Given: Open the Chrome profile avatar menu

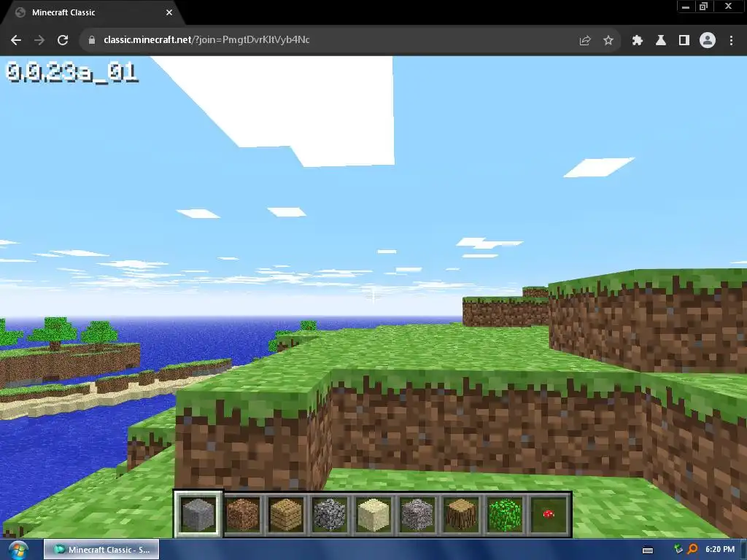Looking at the screenshot, I should coord(708,41).
